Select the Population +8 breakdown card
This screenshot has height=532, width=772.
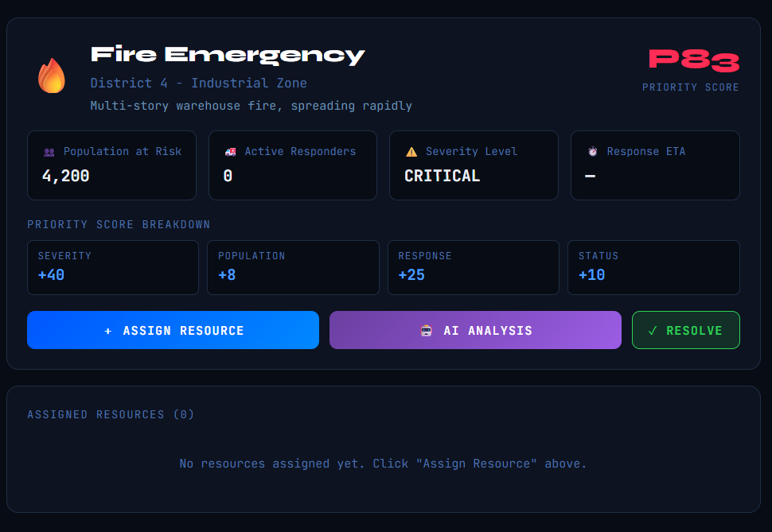click(x=293, y=267)
